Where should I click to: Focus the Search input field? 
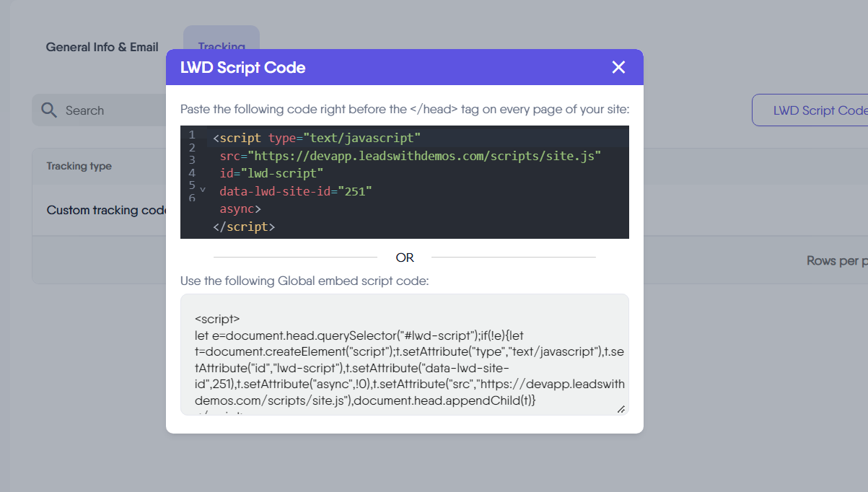tap(108, 110)
